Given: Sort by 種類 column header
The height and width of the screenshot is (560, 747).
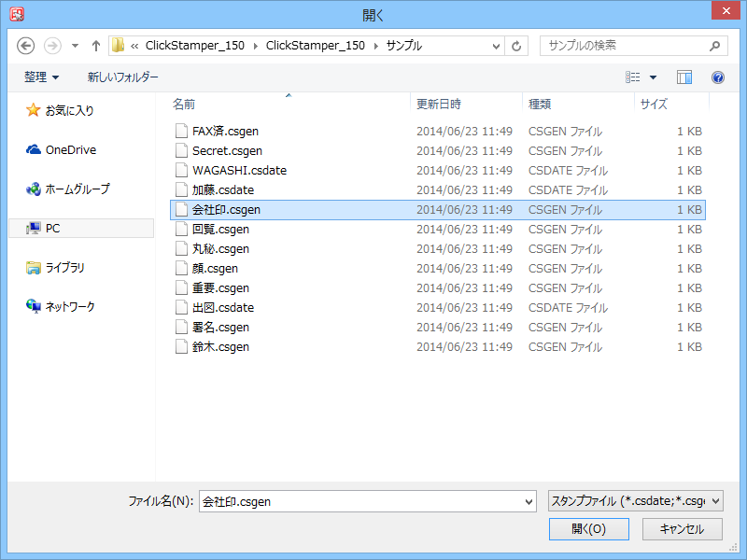Looking at the screenshot, I should pyautogui.click(x=578, y=104).
